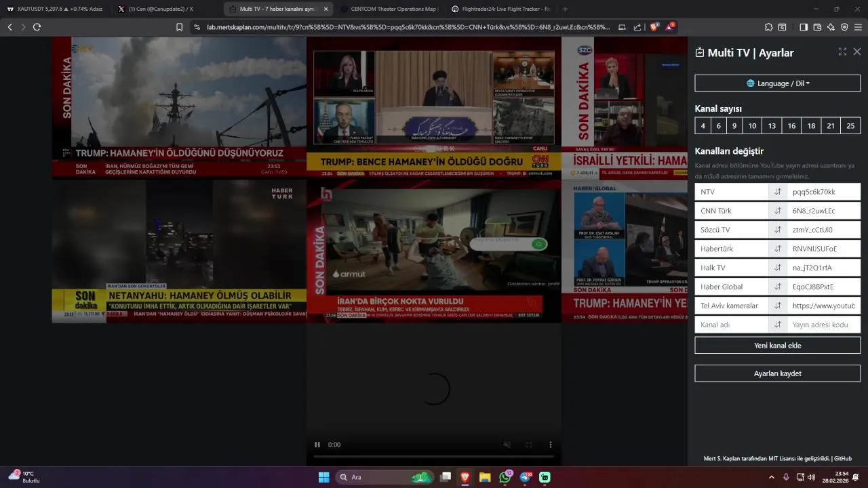Edit the Habertürk channel name field

tap(732, 249)
